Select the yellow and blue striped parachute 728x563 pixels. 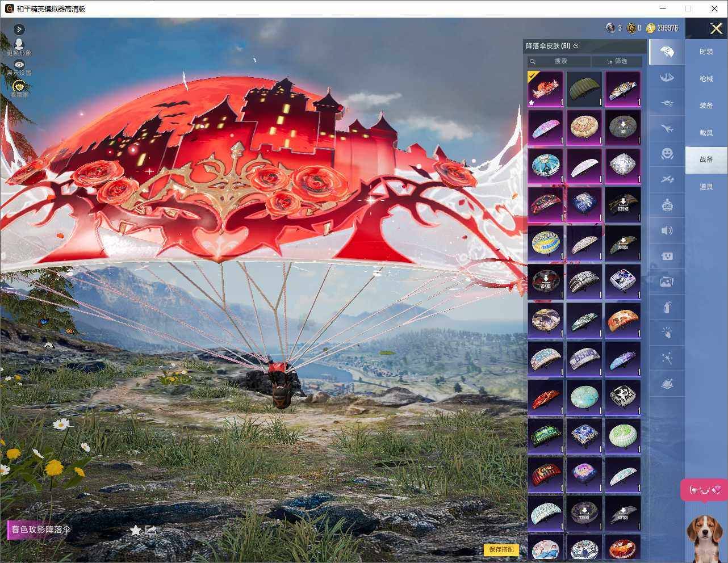(x=545, y=243)
